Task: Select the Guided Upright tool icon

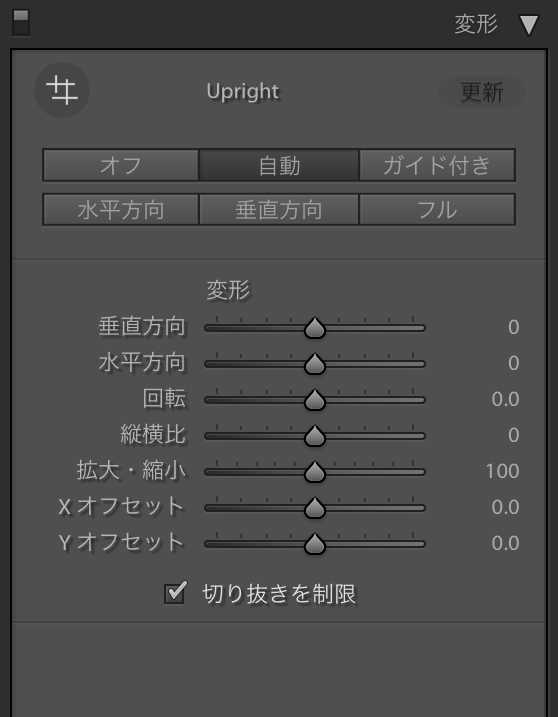Action: (x=62, y=90)
